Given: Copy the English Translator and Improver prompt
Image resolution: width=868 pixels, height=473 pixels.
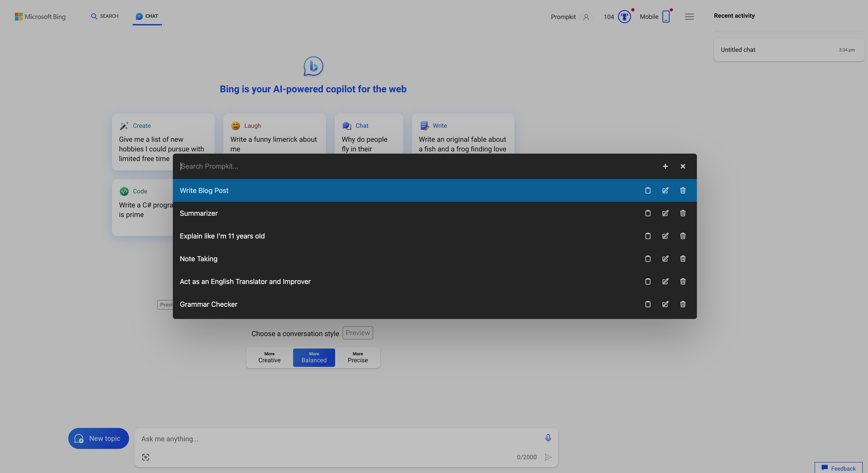Looking at the screenshot, I should [648, 281].
